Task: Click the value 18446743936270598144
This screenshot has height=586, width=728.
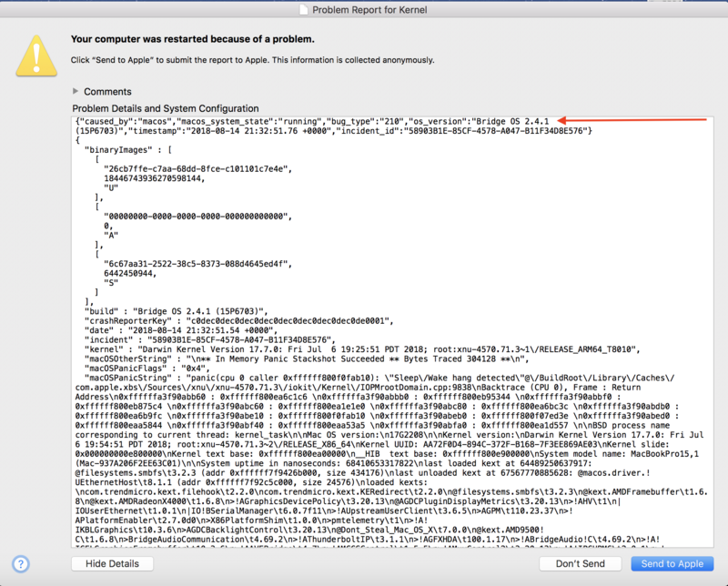Action: [x=154, y=178]
